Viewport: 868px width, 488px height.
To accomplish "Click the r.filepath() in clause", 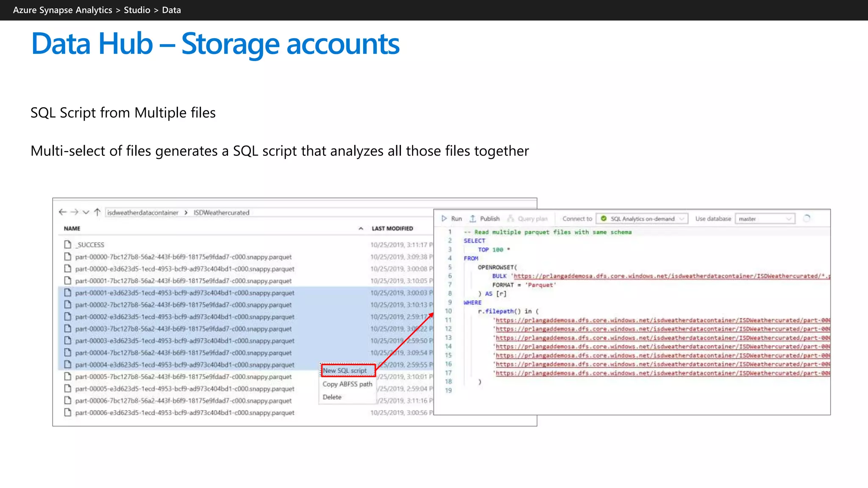I will (x=508, y=311).
